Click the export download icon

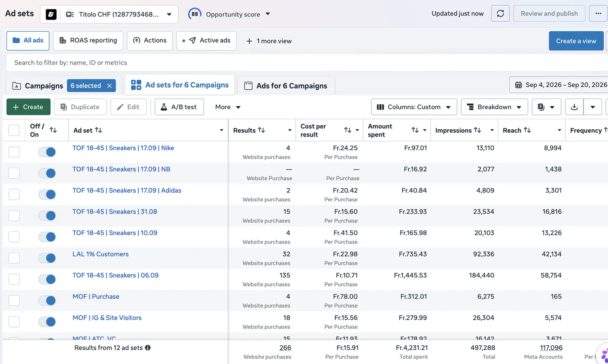point(574,107)
